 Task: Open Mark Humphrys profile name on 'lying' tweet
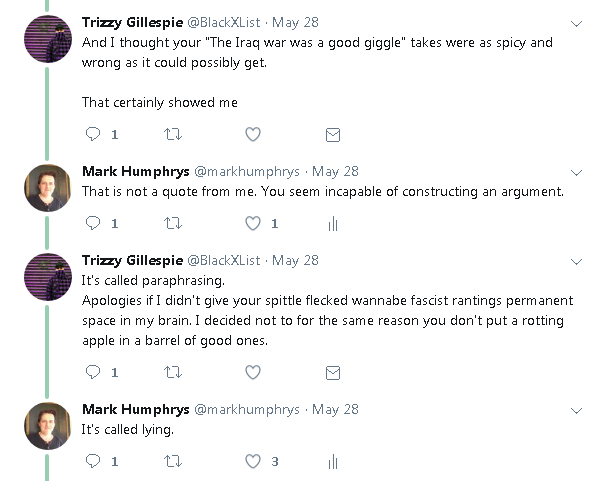pyautogui.click(x=133, y=409)
